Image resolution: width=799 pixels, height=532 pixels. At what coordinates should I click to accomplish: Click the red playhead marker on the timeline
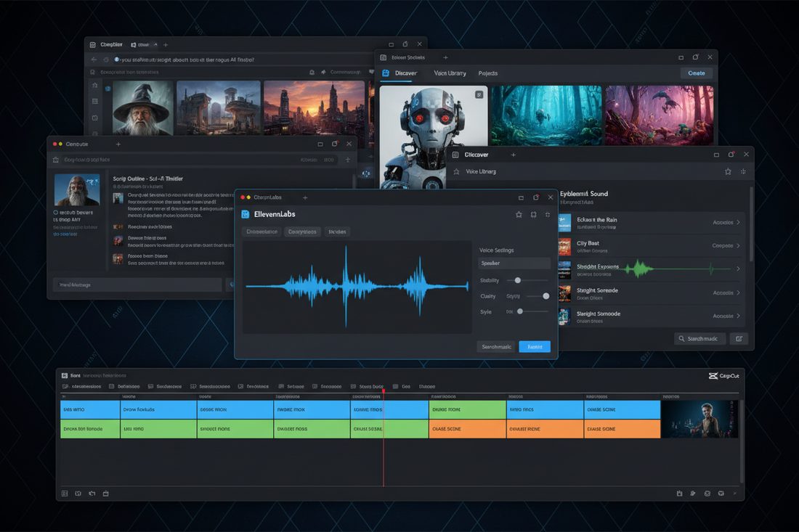pyautogui.click(x=384, y=391)
